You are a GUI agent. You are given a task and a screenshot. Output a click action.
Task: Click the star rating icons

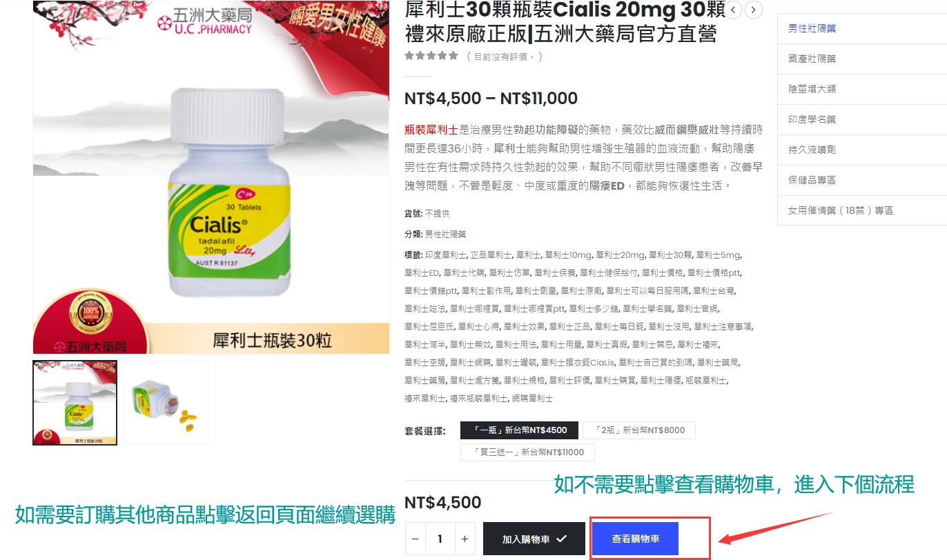point(431,56)
